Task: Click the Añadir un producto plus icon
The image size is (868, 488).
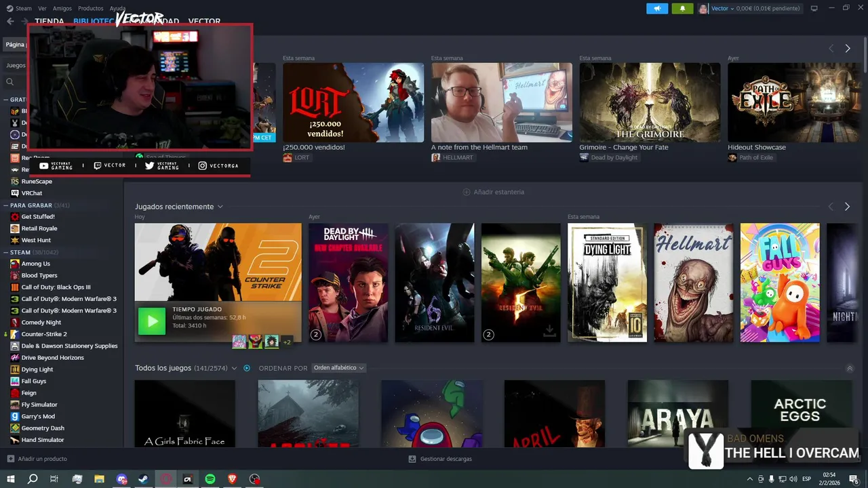Action: pos(10,459)
